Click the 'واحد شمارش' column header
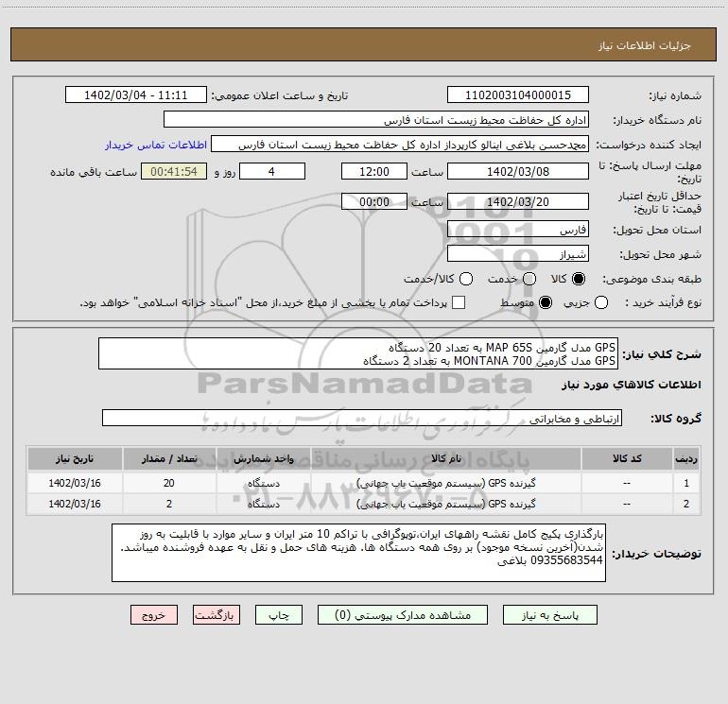The width and height of the screenshot is (728, 704). click(263, 458)
